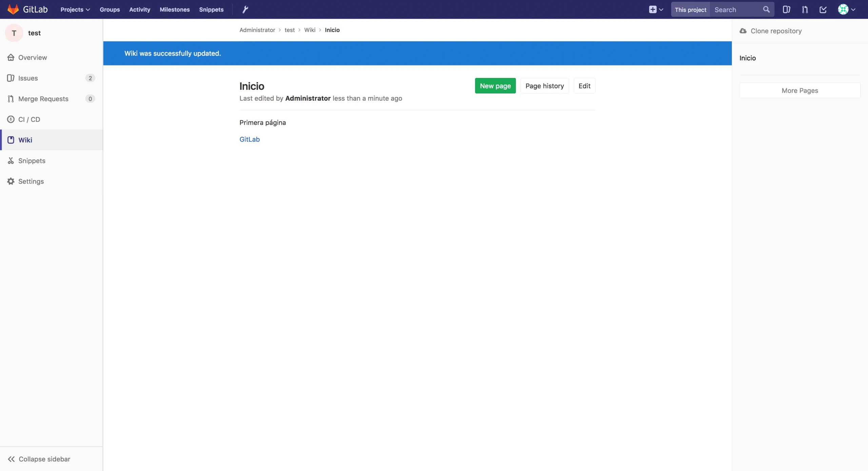Image resolution: width=868 pixels, height=471 pixels.
Task: Expand the Projects dropdown
Action: click(x=75, y=9)
